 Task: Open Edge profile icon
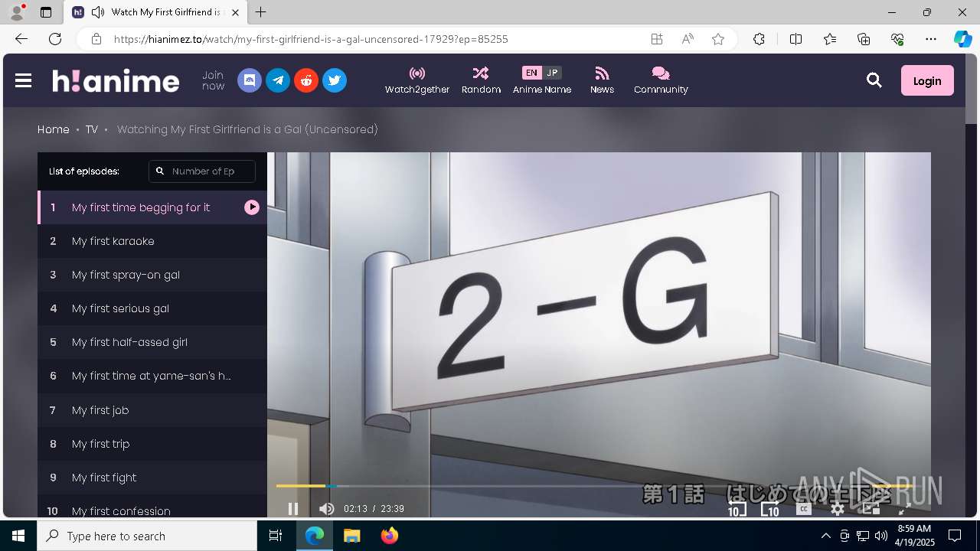click(17, 12)
